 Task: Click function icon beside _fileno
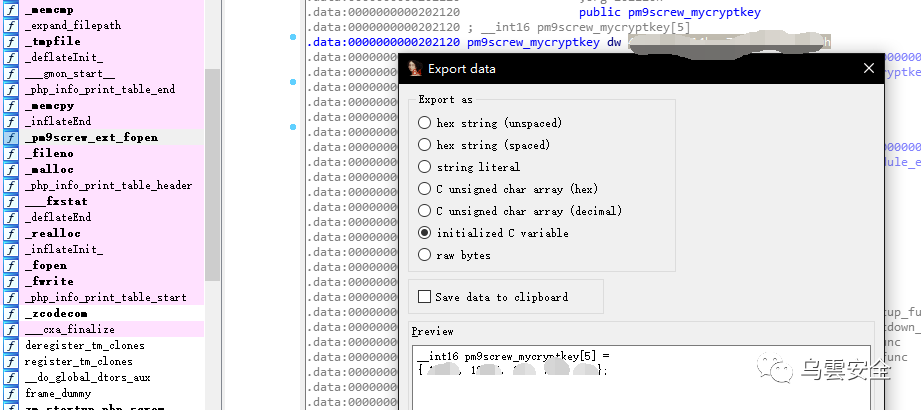coord(11,153)
